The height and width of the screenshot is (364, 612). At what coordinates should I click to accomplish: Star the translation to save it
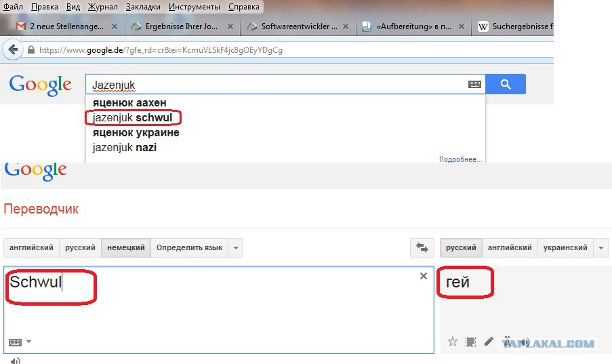tap(452, 342)
